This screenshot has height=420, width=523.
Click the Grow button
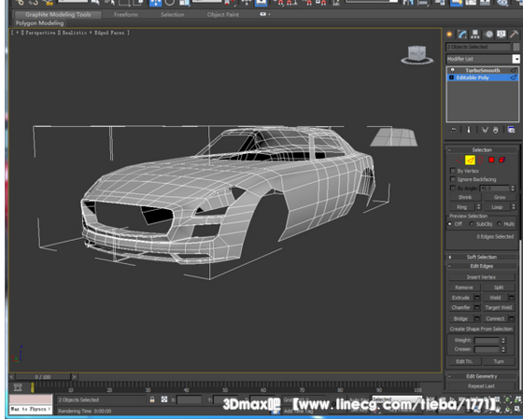click(500, 197)
